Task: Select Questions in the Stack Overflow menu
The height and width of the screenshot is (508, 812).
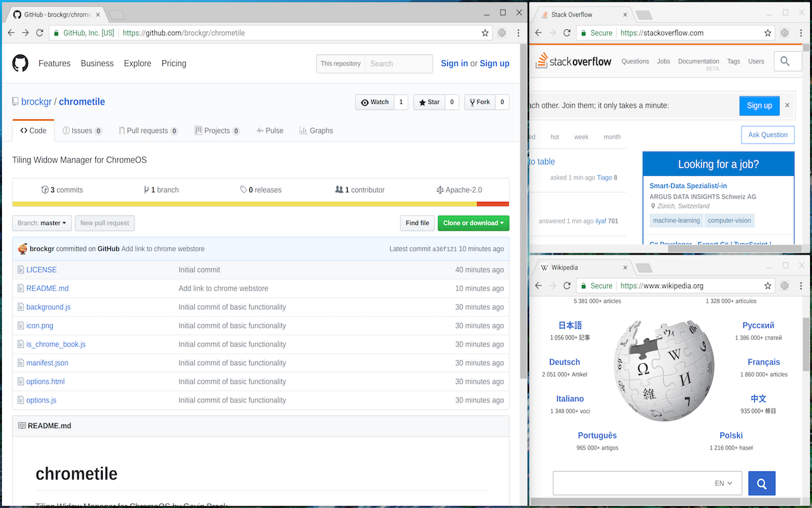Action: pyautogui.click(x=635, y=61)
